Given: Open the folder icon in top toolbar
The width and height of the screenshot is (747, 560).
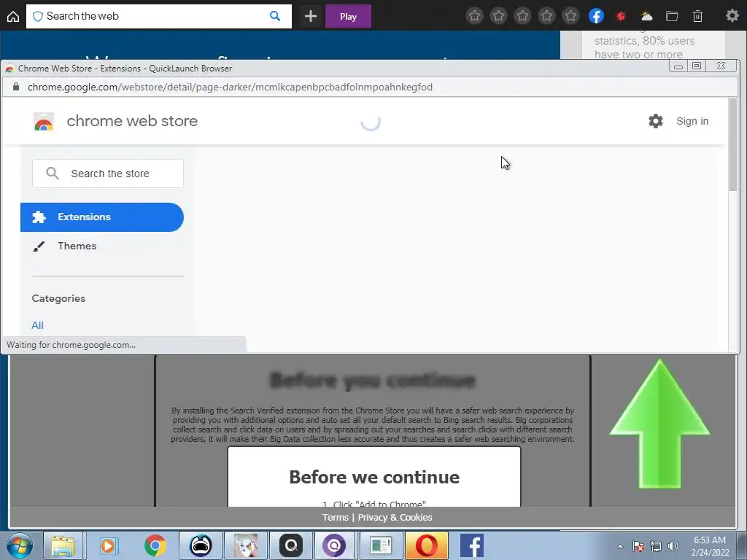Looking at the screenshot, I should pyautogui.click(x=672, y=16).
